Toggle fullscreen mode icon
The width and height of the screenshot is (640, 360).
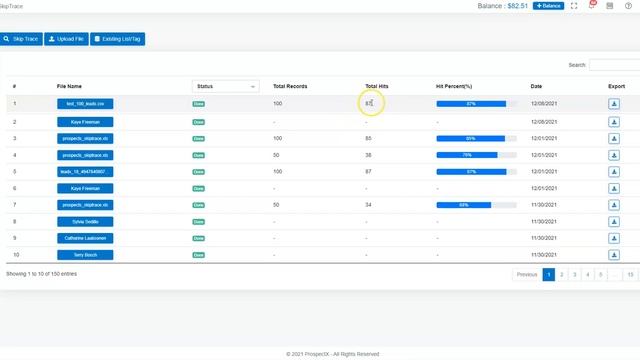[x=574, y=6]
